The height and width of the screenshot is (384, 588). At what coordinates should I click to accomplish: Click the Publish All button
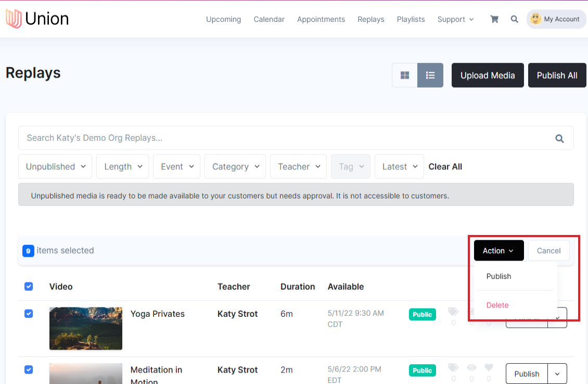pos(557,76)
